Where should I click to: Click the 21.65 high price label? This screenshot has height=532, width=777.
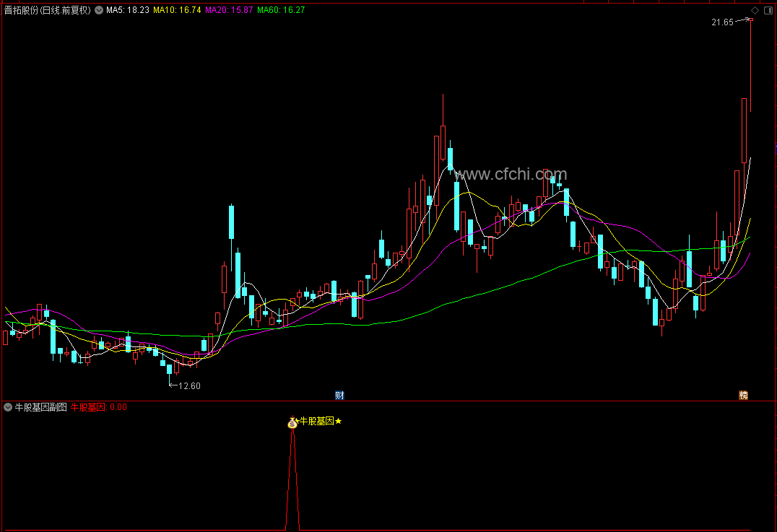tap(722, 22)
